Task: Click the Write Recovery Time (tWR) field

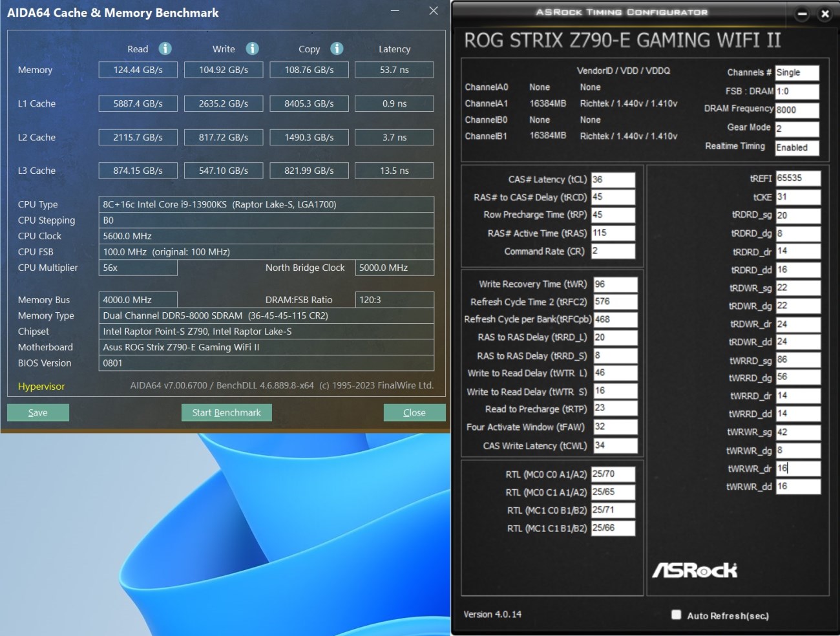Action: pos(615,284)
